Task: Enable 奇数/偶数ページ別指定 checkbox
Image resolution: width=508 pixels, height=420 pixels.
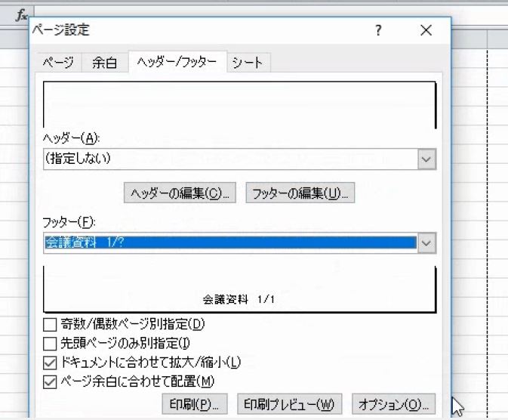Action: (50, 324)
